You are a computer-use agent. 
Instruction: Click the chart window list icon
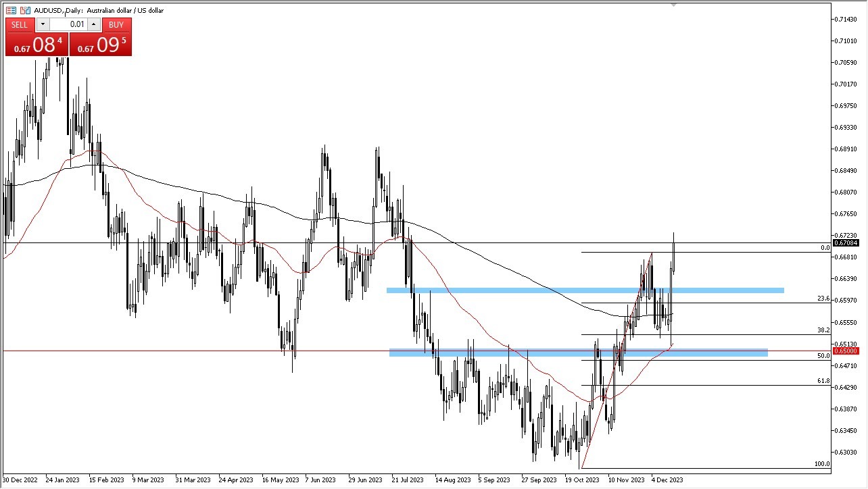coord(12,10)
